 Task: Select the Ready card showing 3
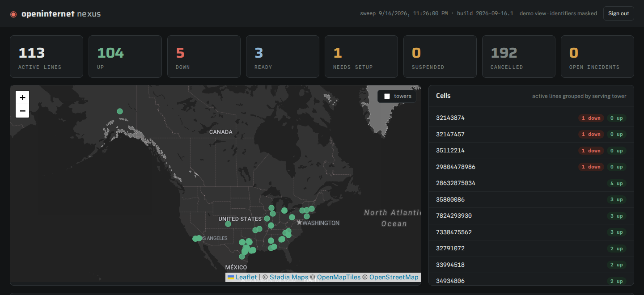click(283, 56)
